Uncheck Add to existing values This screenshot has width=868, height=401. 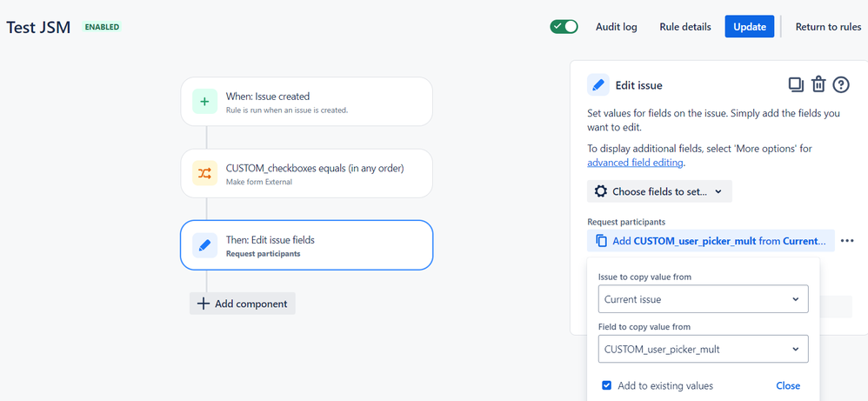pos(606,385)
